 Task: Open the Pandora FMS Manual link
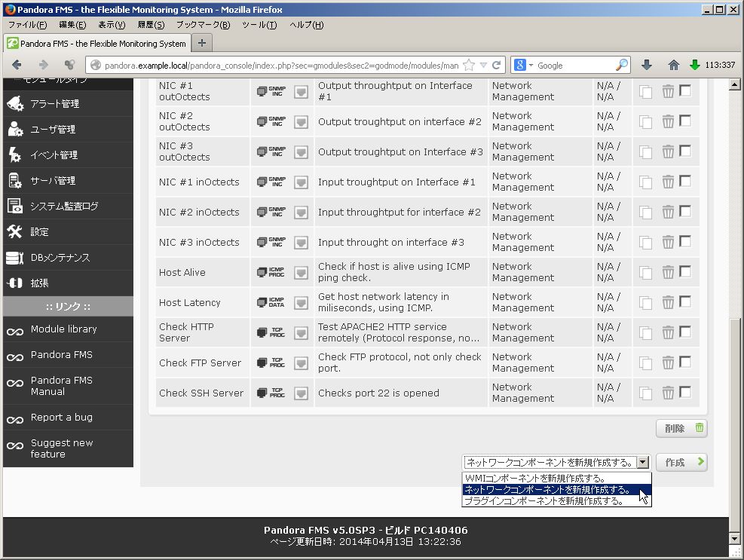click(62, 386)
